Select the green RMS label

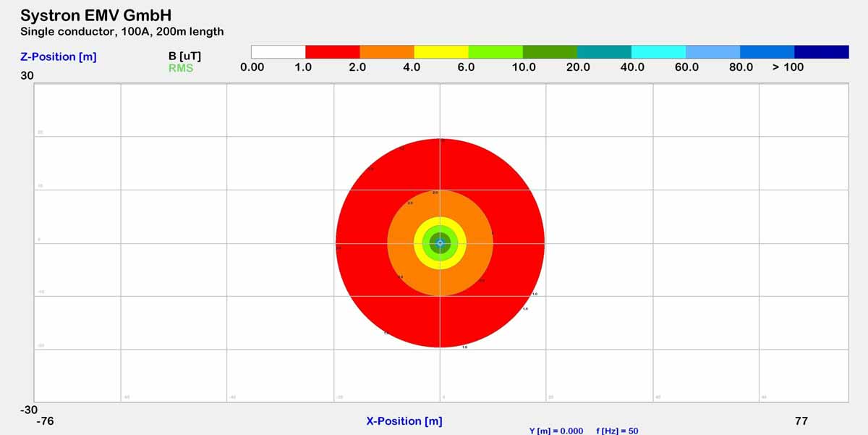point(181,68)
